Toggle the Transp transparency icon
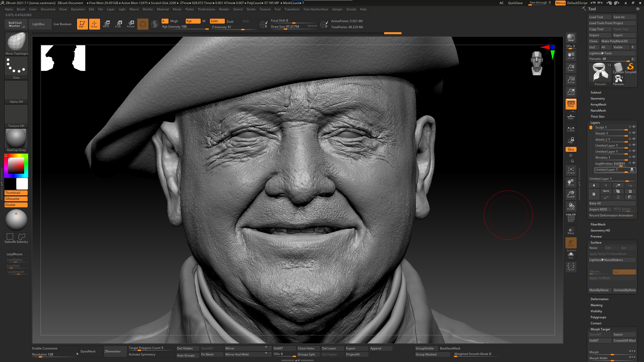This screenshot has width=644, height=362. tap(571, 231)
